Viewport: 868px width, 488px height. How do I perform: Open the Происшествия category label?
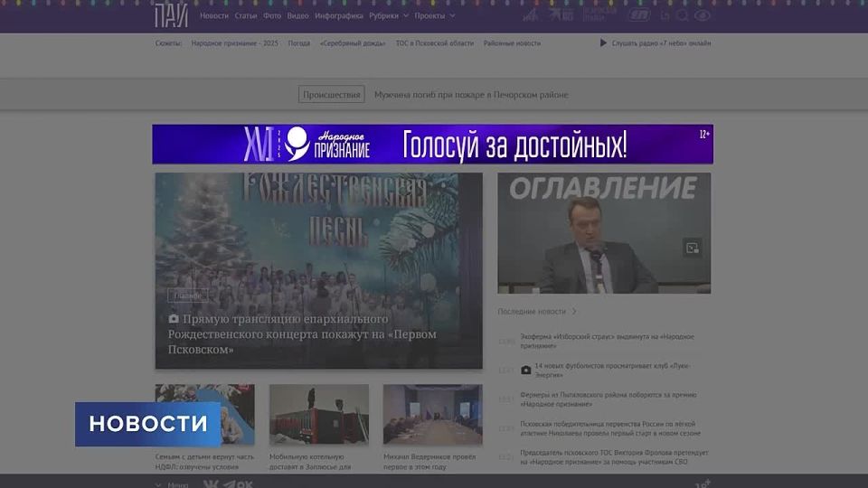coord(332,94)
